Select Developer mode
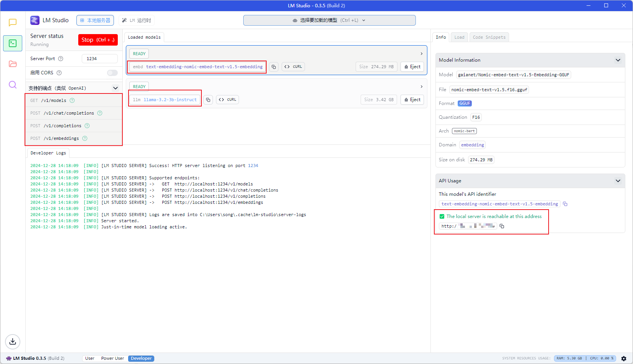 coord(141,358)
